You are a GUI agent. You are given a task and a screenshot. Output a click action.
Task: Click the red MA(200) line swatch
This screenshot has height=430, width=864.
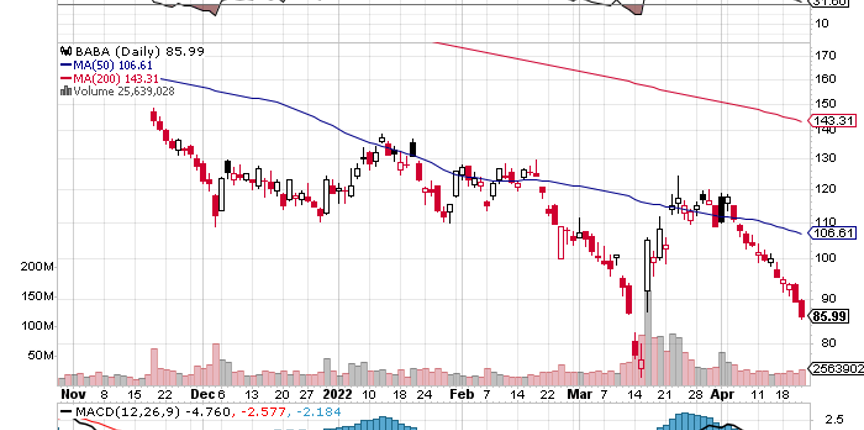click(x=67, y=78)
